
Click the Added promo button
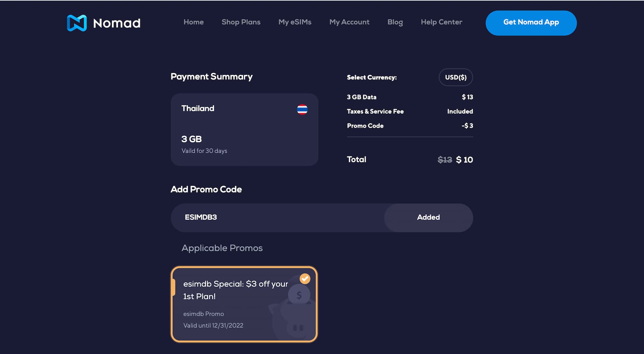428,218
